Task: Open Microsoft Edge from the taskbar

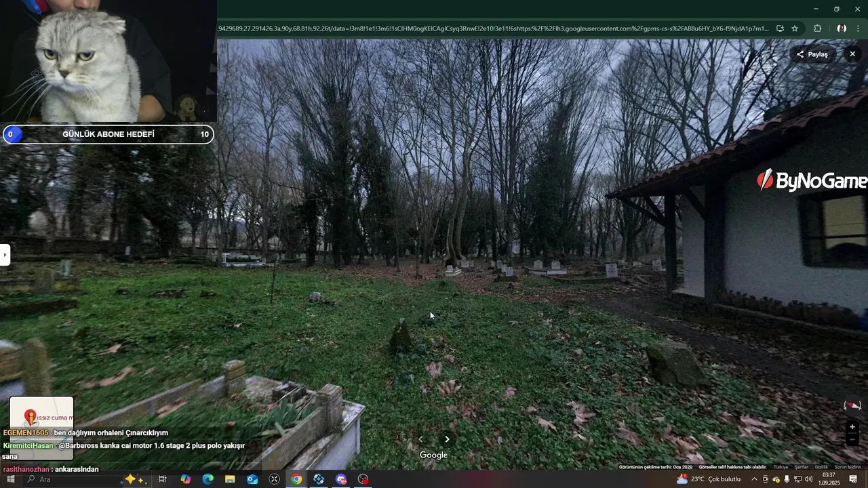Action: pyautogui.click(x=208, y=479)
